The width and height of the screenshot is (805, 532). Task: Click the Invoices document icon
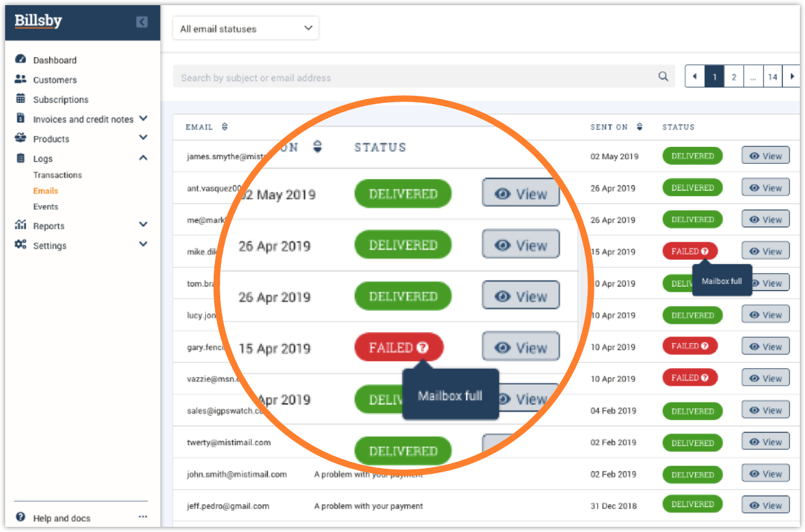(21, 118)
